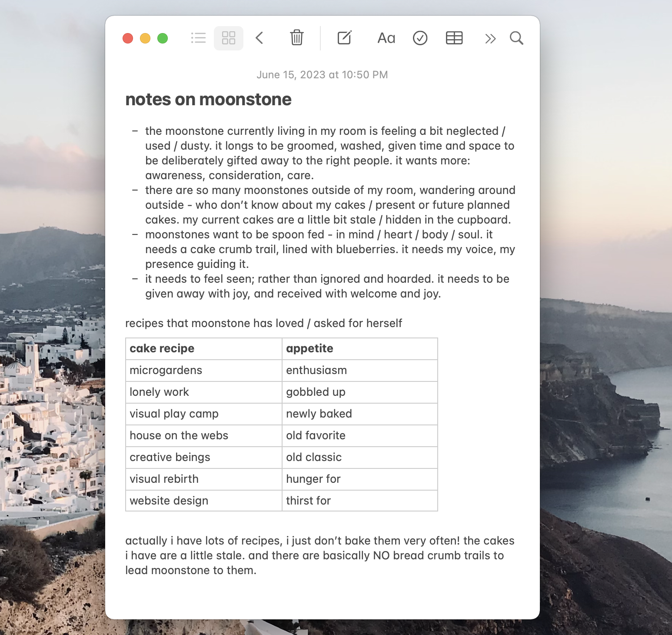Image resolution: width=672 pixels, height=635 pixels.
Task: Click line 'recipes that moonstone has loved'
Action: pyautogui.click(x=263, y=323)
